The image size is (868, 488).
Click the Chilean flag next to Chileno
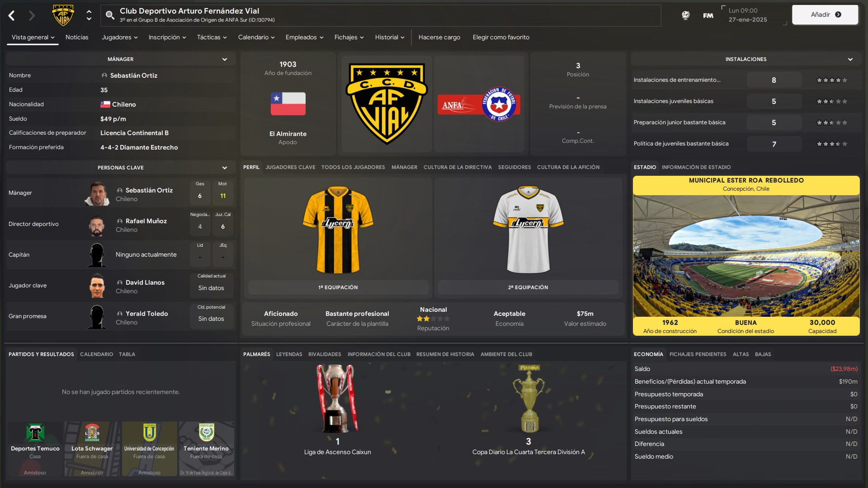point(105,104)
